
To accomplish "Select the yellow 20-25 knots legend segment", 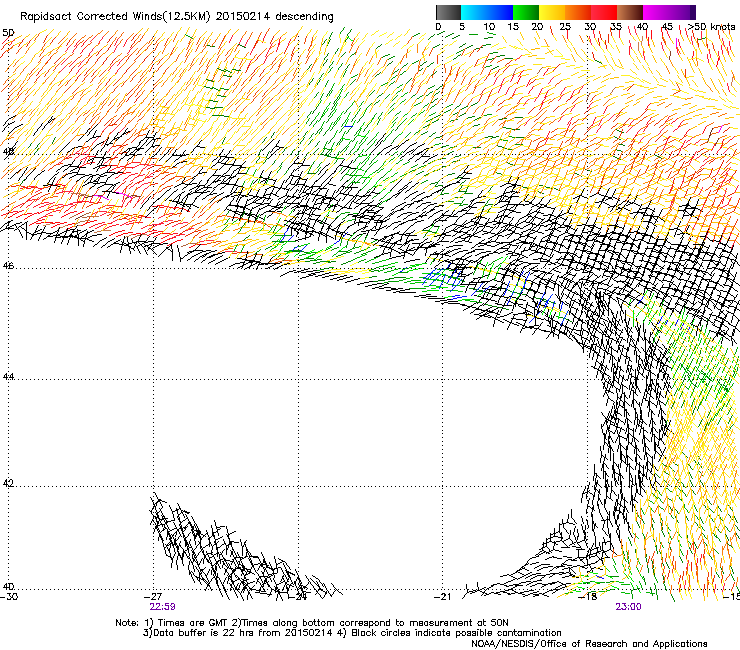I will click(x=552, y=12).
